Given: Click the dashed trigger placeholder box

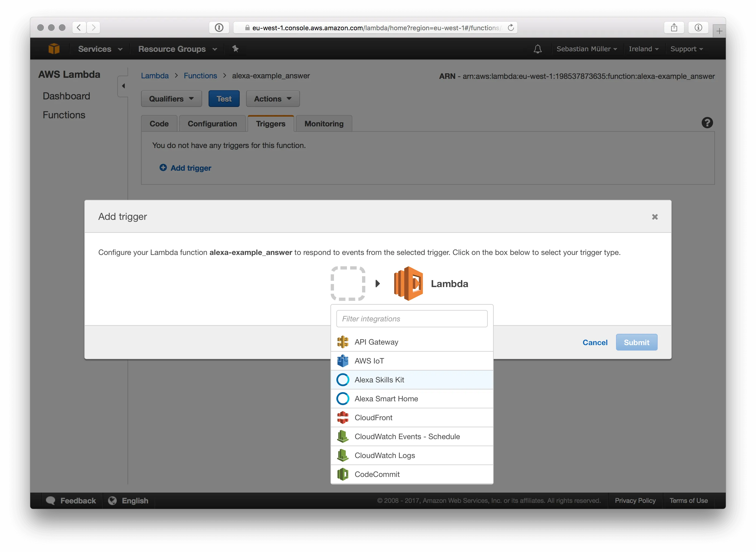Looking at the screenshot, I should pyautogui.click(x=347, y=283).
